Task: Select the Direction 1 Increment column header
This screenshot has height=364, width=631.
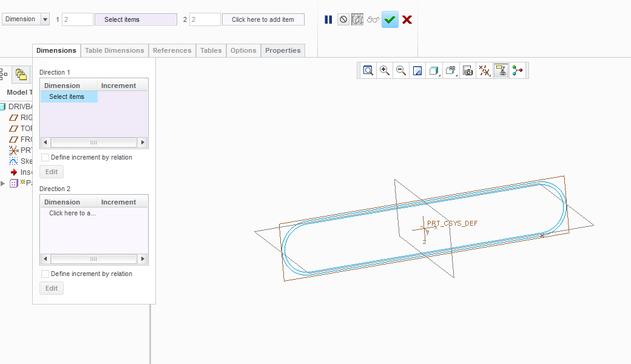Action: (x=123, y=86)
